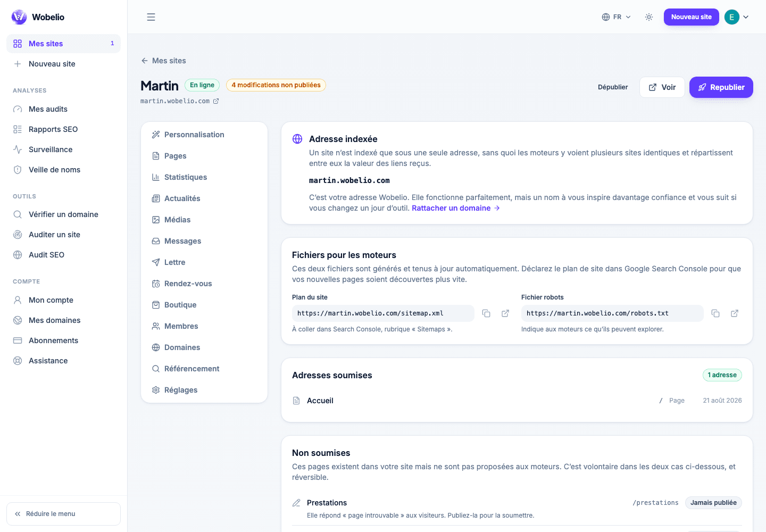Click the Jamais publiée badge
This screenshot has width=766, height=532.
[x=713, y=503]
